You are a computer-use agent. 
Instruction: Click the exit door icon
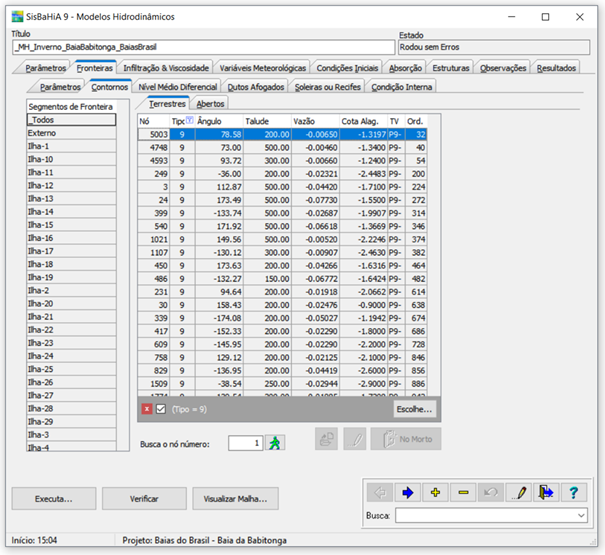point(546,492)
